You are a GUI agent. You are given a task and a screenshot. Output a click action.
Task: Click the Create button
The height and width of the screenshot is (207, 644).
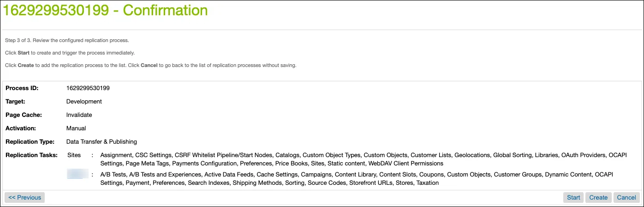tap(599, 197)
